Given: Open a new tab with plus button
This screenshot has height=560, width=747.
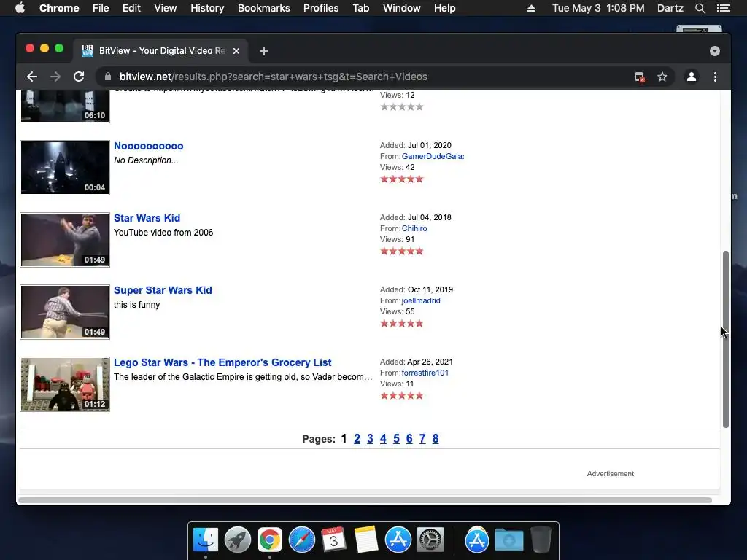Looking at the screenshot, I should (x=264, y=51).
